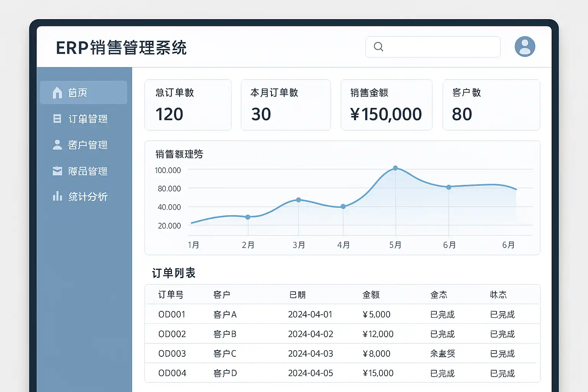The width and height of the screenshot is (588, 392).
Task: Click the order management list icon
Action: pyautogui.click(x=57, y=119)
